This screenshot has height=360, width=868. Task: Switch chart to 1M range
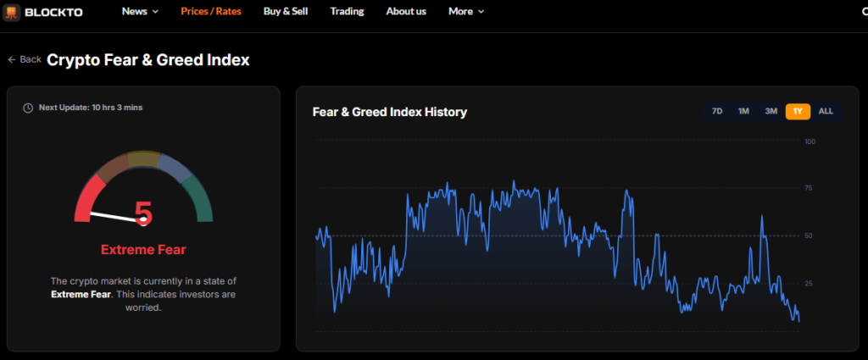click(743, 111)
